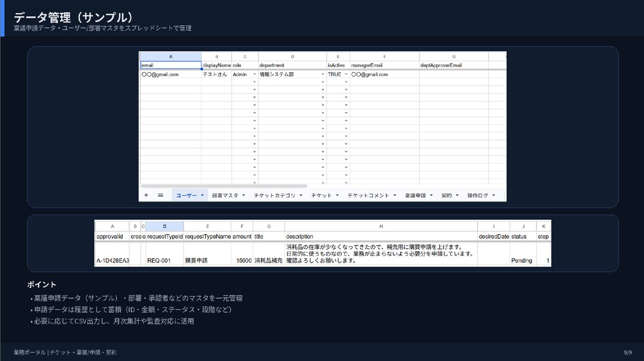Select the テストさん cell
The width and height of the screenshot is (644, 361).
[216, 75]
